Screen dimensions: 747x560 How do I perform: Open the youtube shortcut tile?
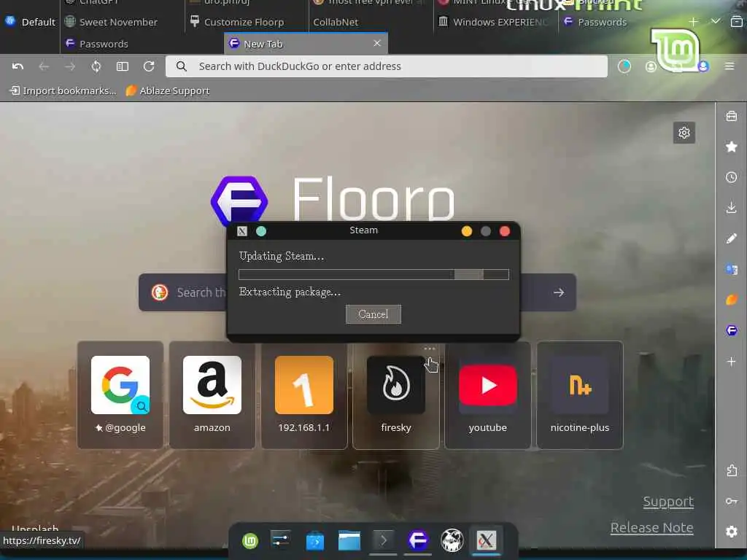point(488,395)
